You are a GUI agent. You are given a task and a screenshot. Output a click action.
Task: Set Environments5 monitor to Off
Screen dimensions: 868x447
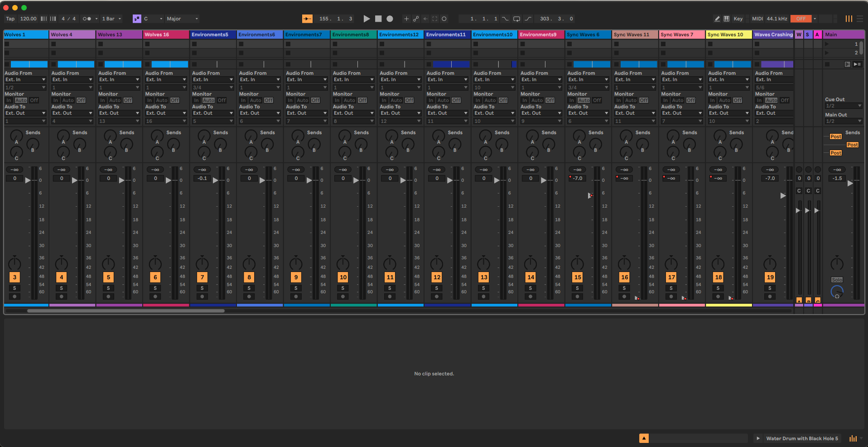pos(222,100)
